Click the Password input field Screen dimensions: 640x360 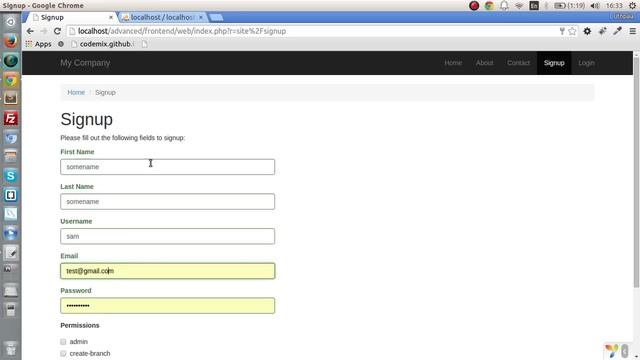167,306
